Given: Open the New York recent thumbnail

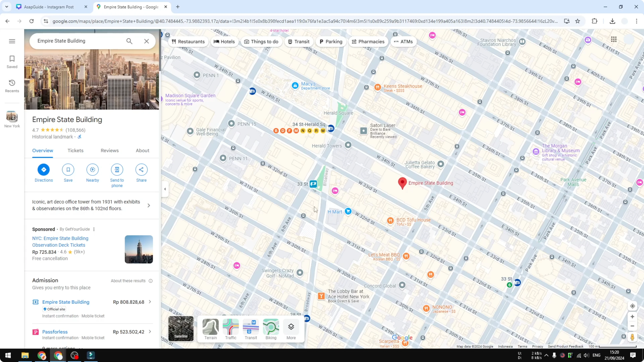Looking at the screenshot, I should tap(12, 119).
